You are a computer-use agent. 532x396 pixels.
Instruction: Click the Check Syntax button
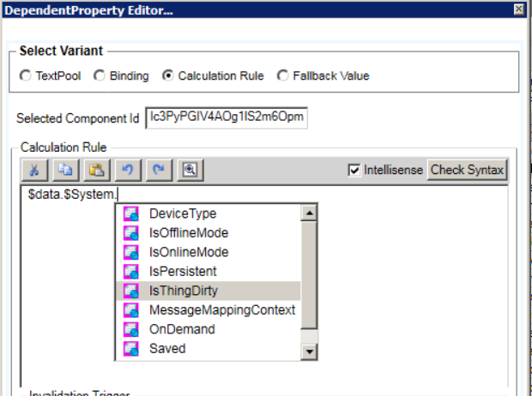coord(467,170)
